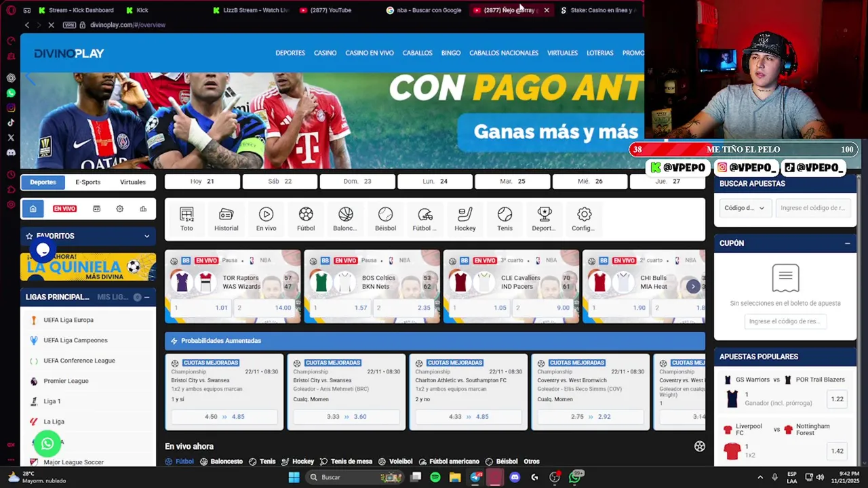Open La Liga in the league list

click(x=54, y=422)
